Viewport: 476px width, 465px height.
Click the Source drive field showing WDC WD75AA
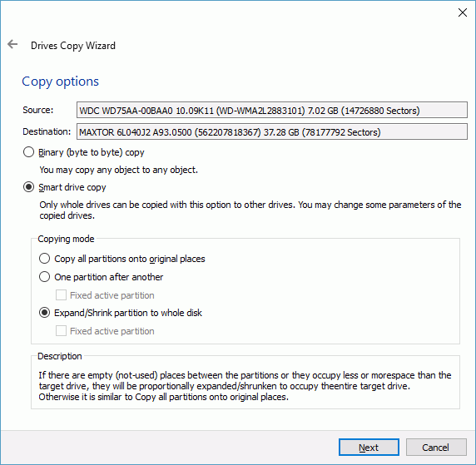(271, 110)
